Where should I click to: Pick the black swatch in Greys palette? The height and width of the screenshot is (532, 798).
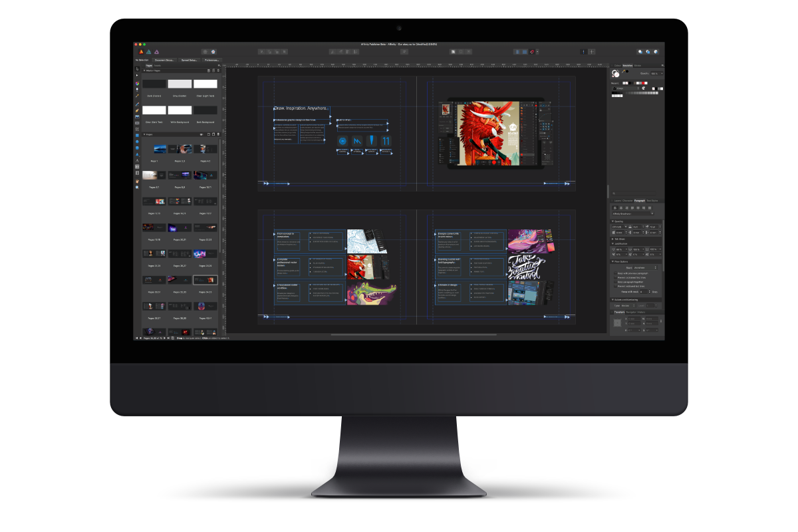(613, 93)
